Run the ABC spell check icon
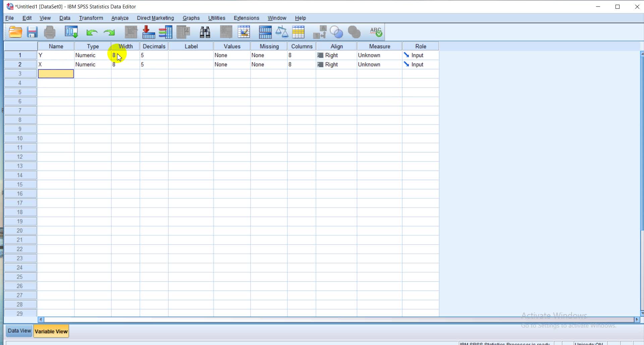Image resolution: width=644 pixels, height=345 pixels. (x=376, y=32)
